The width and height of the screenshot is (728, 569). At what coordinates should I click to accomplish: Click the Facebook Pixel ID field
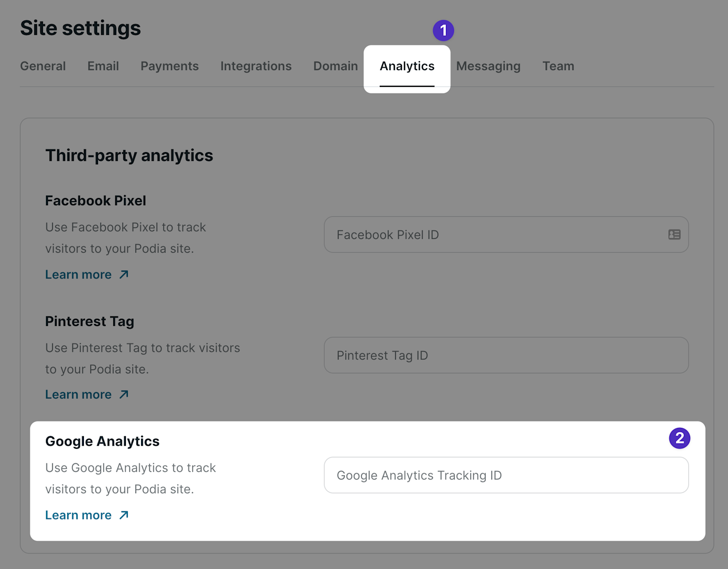pos(495,235)
